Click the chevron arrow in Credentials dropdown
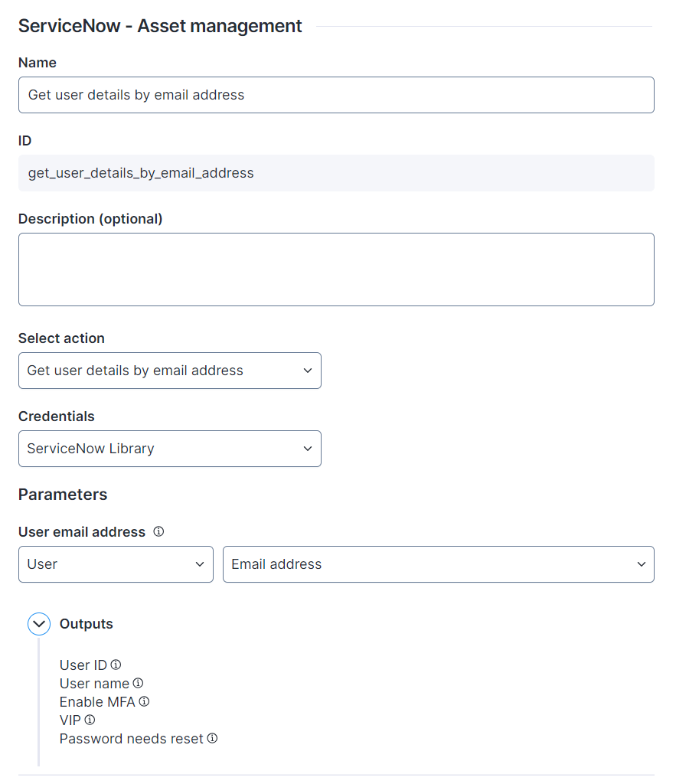The height and width of the screenshot is (784, 676). [x=308, y=449]
